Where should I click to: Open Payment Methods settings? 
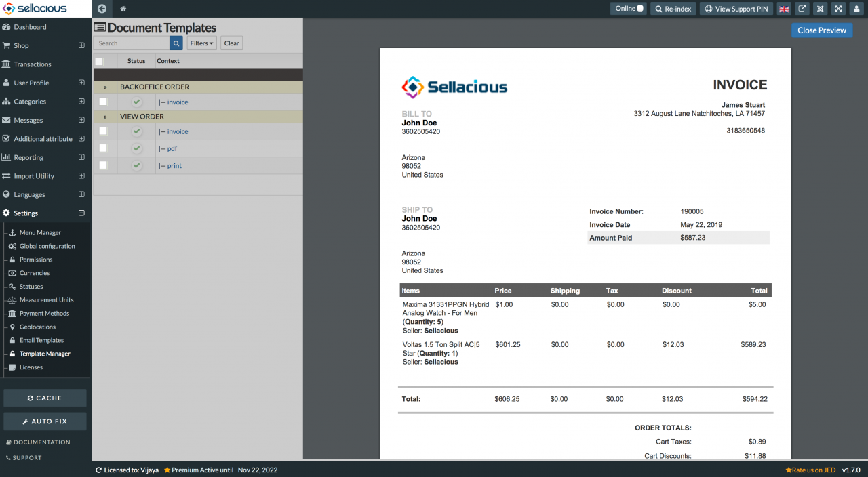click(44, 314)
